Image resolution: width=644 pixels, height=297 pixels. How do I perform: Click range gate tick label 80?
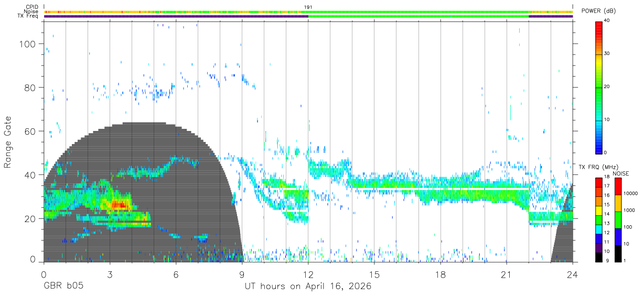[31, 88]
